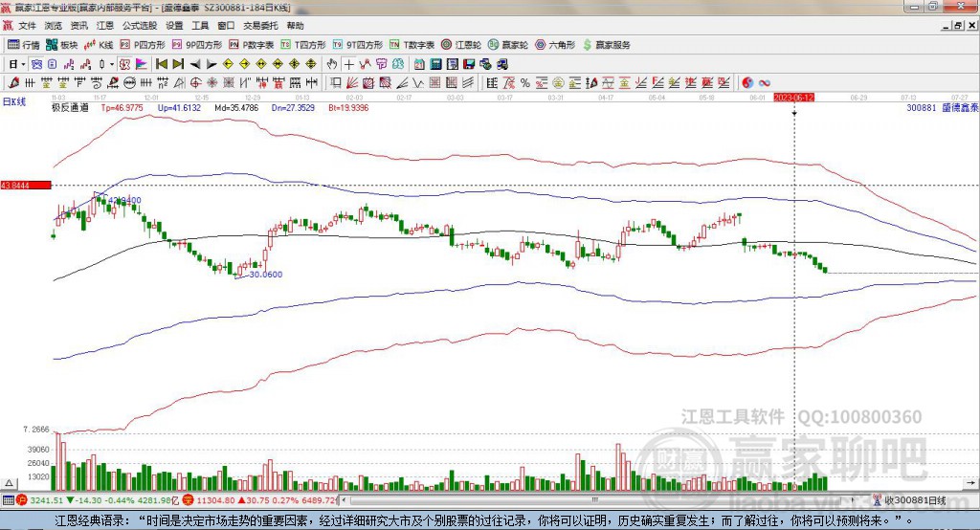
Task: Click the yin-yang taiji icon
Action: click(x=747, y=82)
